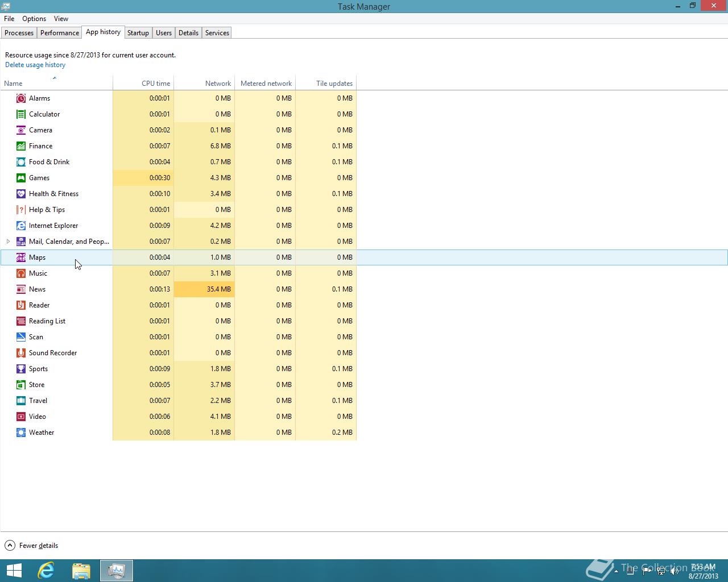Click the Video app icon
Viewport: 728px width, 582px height.
coord(21,417)
